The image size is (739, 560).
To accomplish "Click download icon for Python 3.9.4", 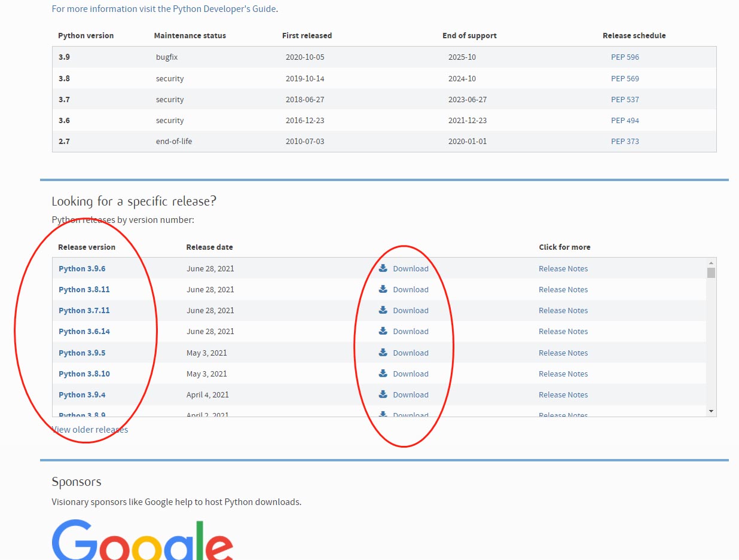I will (x=383, y=394).
